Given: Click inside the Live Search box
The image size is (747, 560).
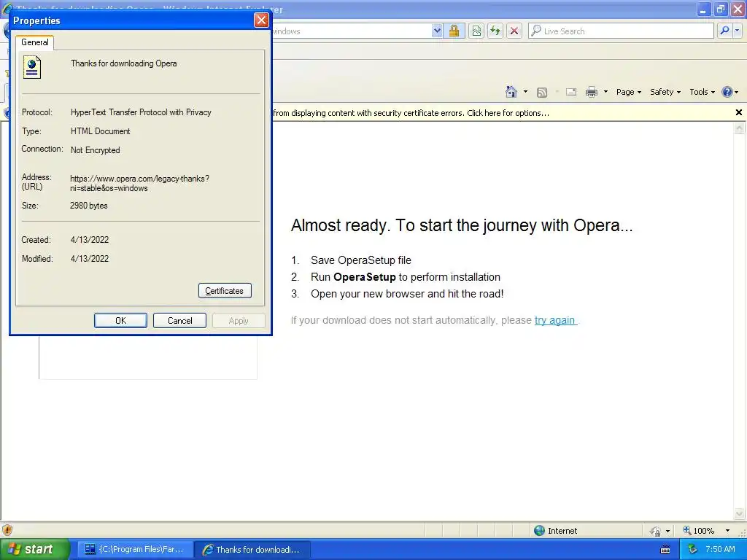Looking at the screenshot, I should pos(621,31).
